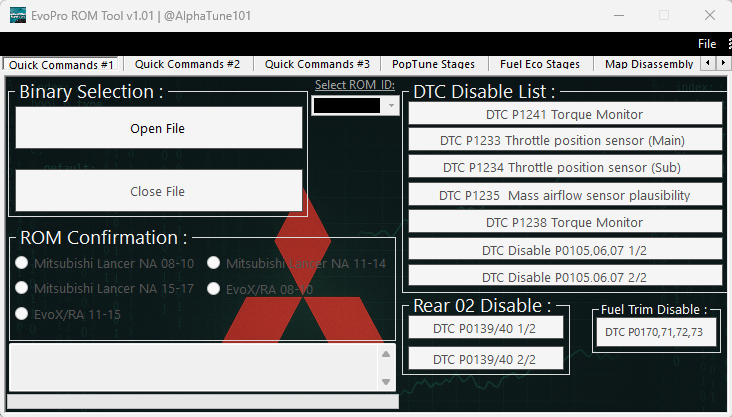The width and height of the screenshot is (732, 417).
Task: Click the EvoPro app icon in title bar
Action: (x=18, y=15)
